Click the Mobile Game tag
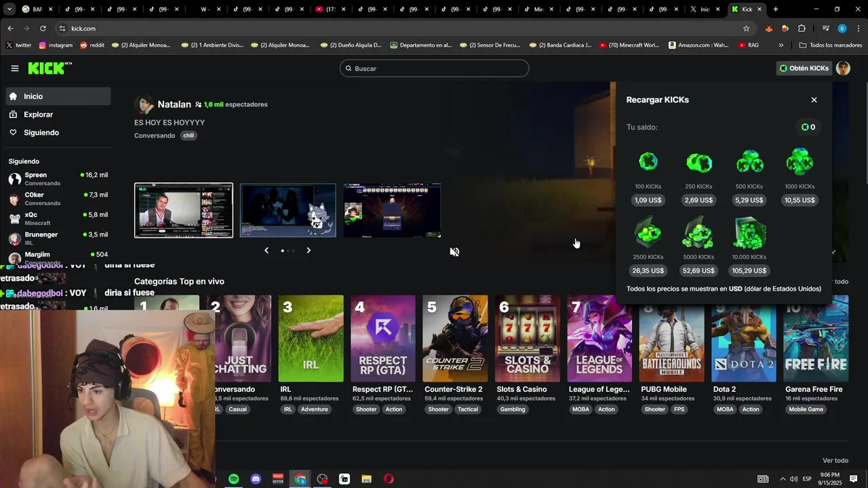This screenshot has height=488, width=868. (806, 409)
